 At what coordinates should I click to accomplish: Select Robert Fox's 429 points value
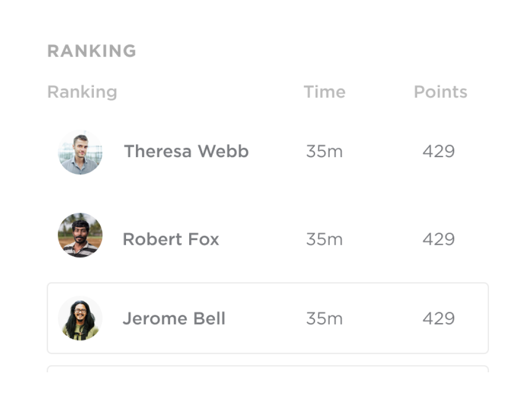tap(439, 239)
